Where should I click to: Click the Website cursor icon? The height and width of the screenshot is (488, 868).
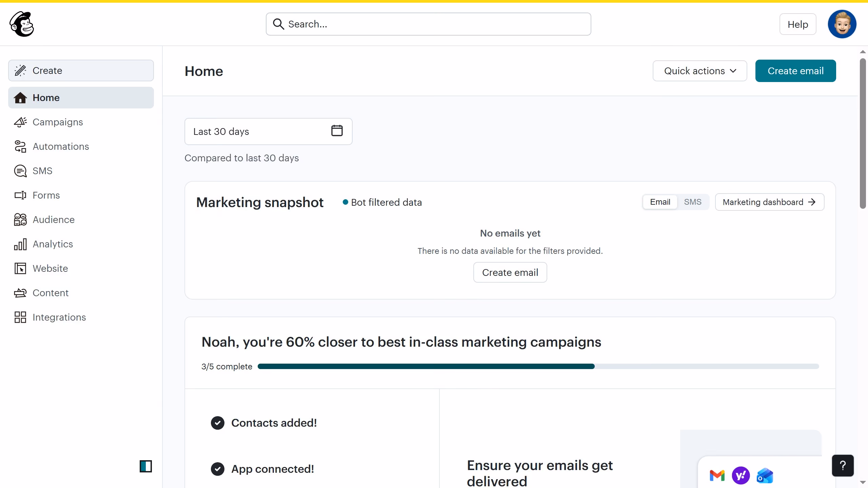click(x=20, y=268)
